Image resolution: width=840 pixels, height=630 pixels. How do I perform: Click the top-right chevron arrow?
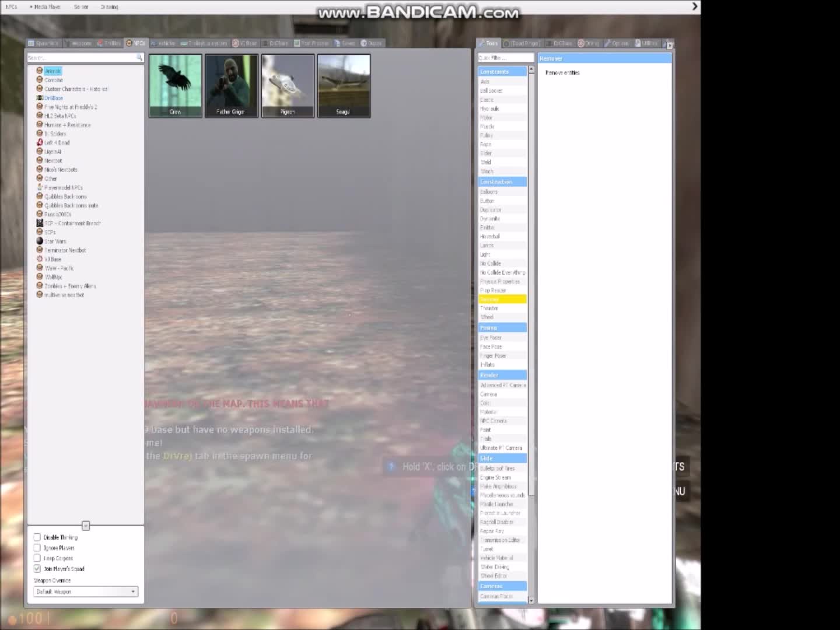pyautogui.click(x=694, y=6)
